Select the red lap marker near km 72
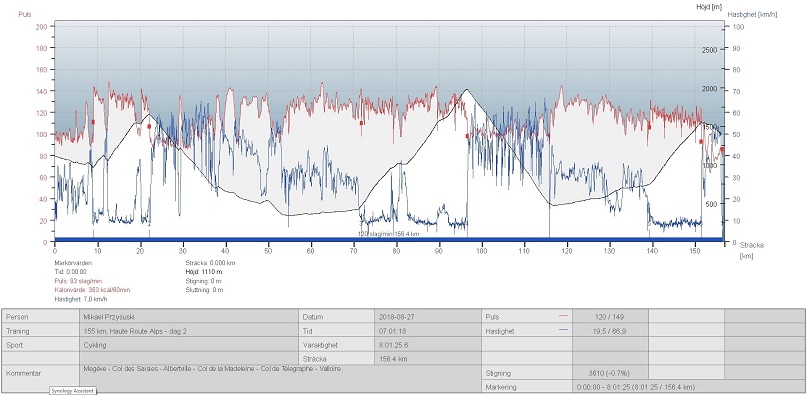 point(361,123)
